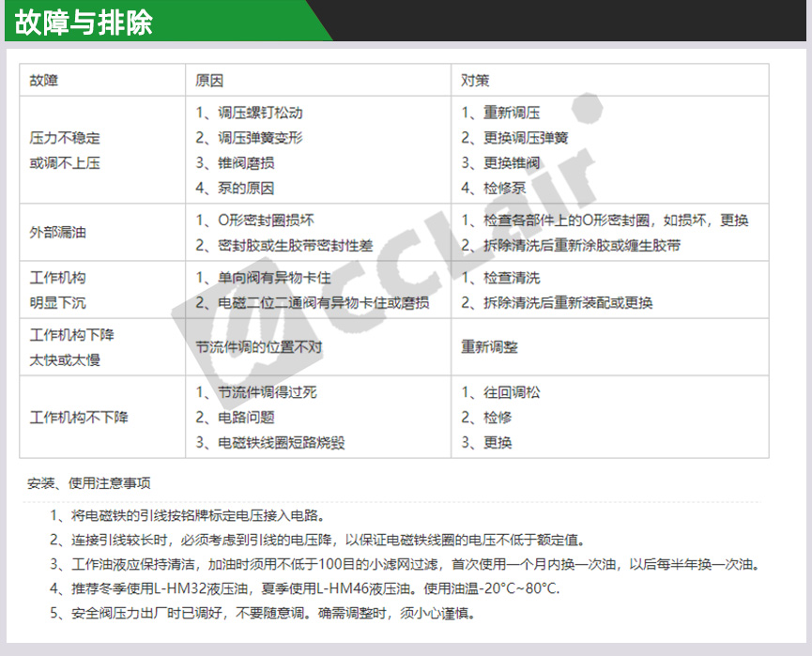Click the cause line 调压螺钉松动
The width and height of the screenshot is (812, 656).
249,113
